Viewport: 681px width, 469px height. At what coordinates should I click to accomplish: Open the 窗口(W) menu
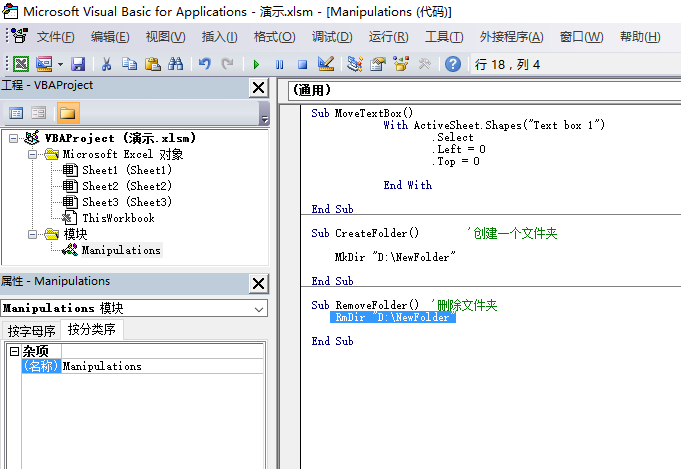[581, 37]
